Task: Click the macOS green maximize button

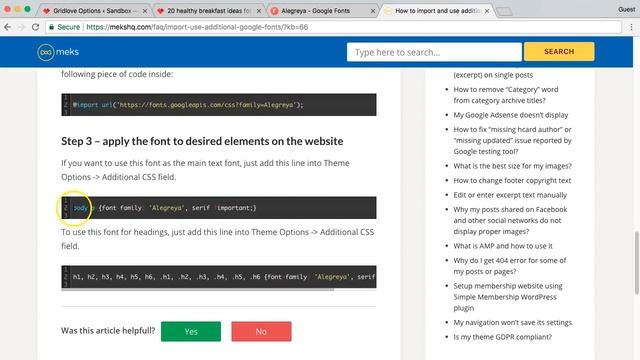Action: pyautogui.click(x=27, y=9)
